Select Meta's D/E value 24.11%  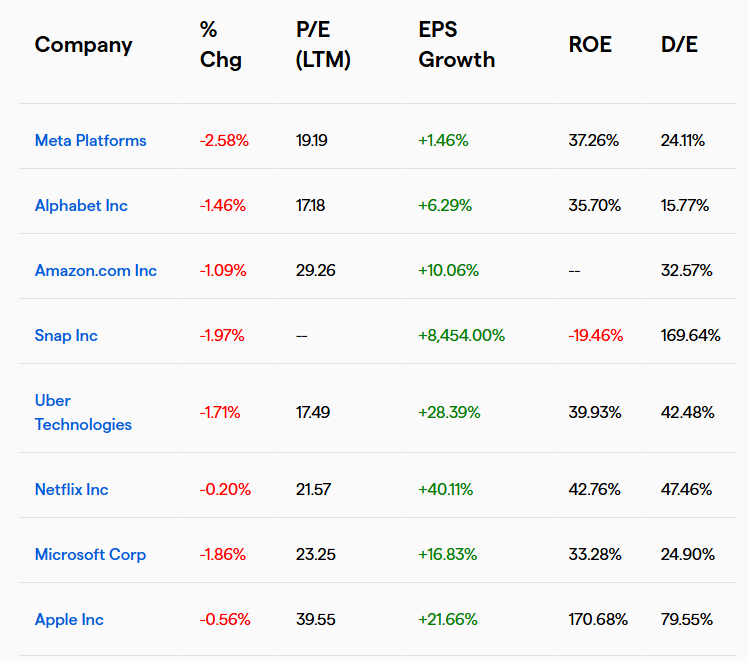click(x=683, y=140)
